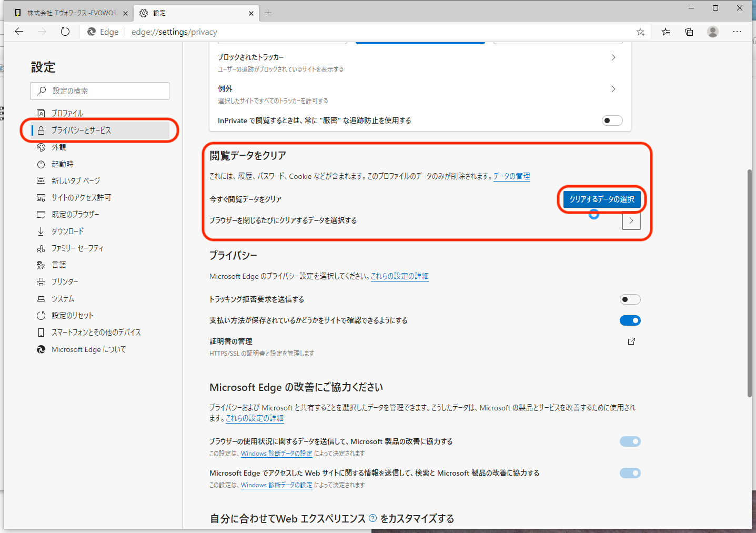Open スマートフォンとその他のデバイス settings
This screenshot has height=533, width=756.
100,332
